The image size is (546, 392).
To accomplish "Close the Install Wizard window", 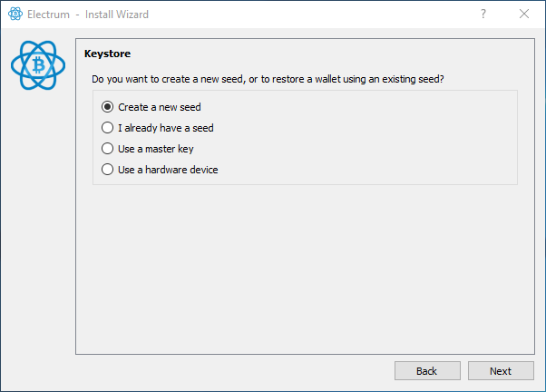I will coord(524,15).
